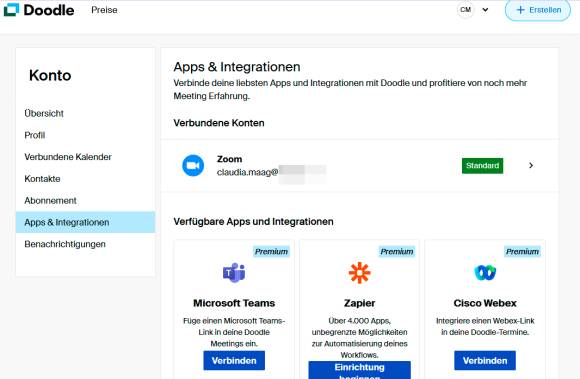Click Einrichtung beginnen under Zapier
580x379 pixels.
point(359,370)
